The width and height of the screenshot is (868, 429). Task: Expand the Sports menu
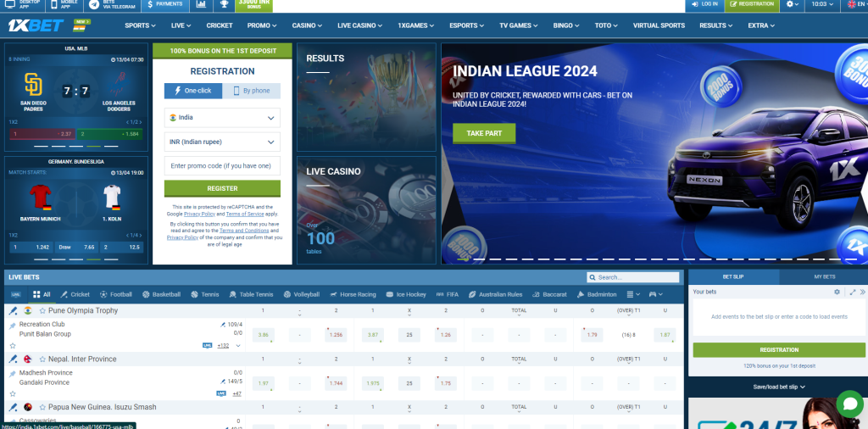pos(140,25)
